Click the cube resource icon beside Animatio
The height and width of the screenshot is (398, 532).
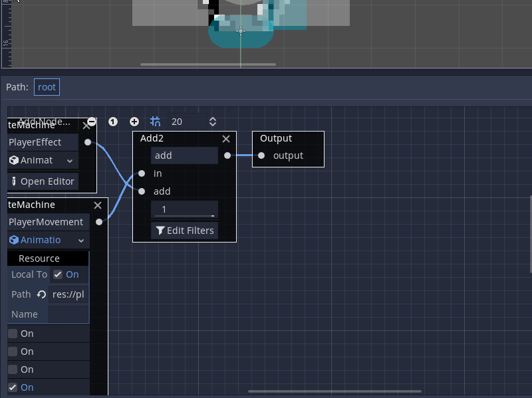tap(15, 240)
